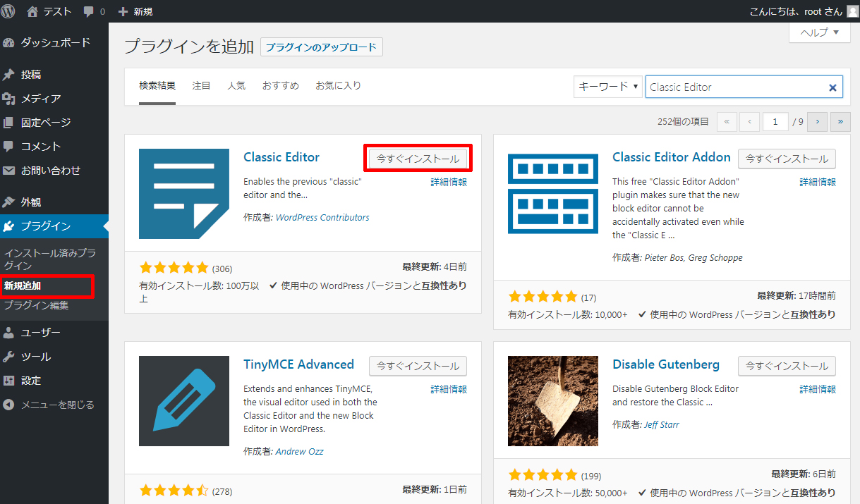This screenshot has width=860, height=504.
Task: Click the plus 新規 icon in admin bar
Action: point(123,11)
